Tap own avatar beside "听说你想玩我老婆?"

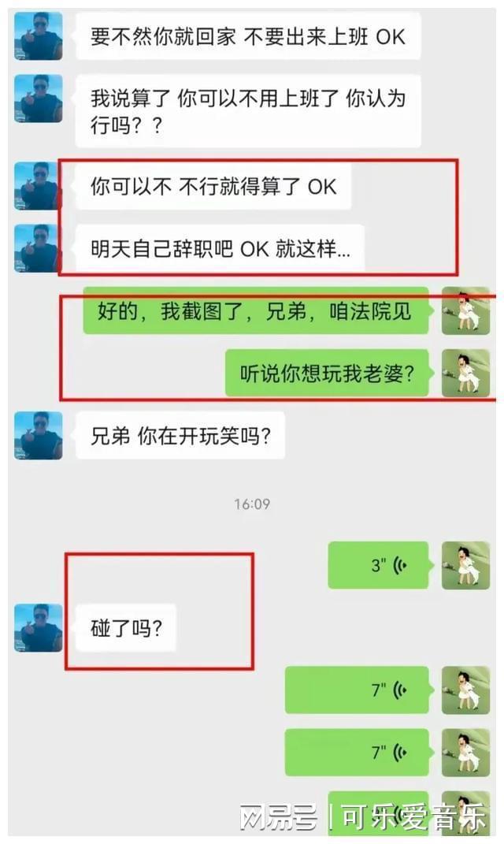466,373
